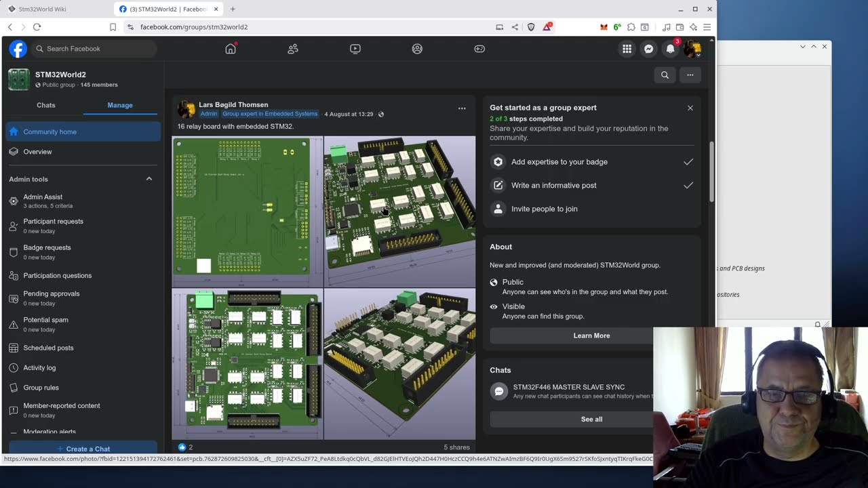Open Messenger from the top bar
Screen dimensions: 868x488
point(648,49)
